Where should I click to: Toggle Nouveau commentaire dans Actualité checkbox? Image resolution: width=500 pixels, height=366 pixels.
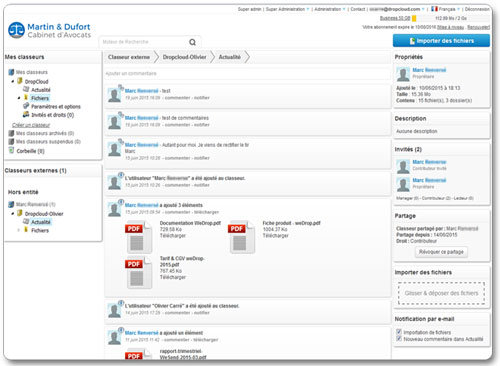[x=399, y=338]
